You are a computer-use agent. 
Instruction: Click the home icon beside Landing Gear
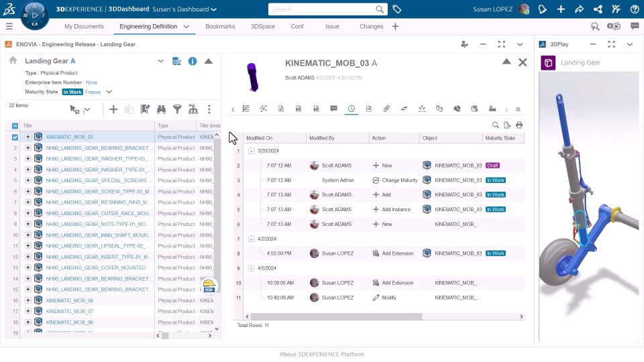coord(13,60)
